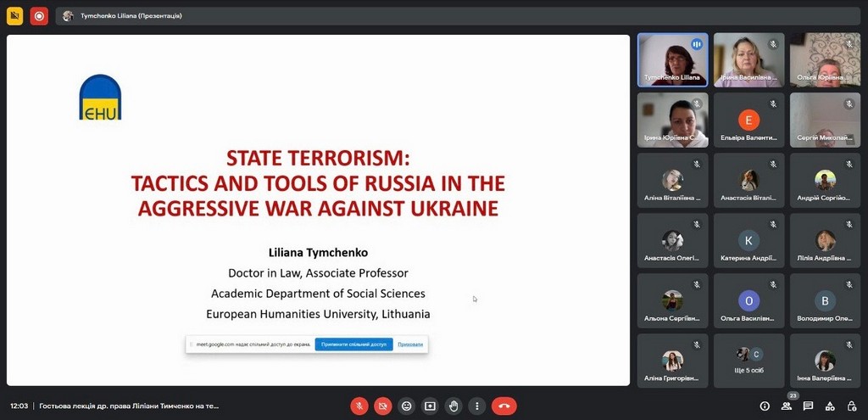The width and height of the screenshot is (868, 420).
Task: Click the red recording indicator icon
Action: tap(39, 16)
